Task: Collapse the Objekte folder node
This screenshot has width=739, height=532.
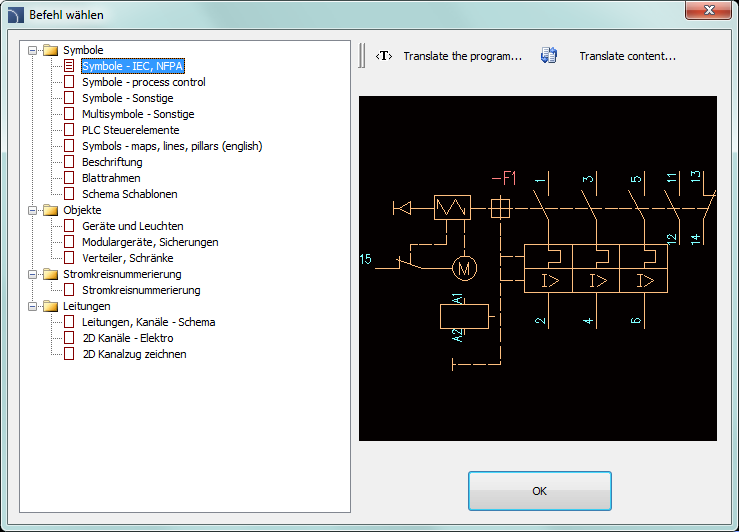Action: tap(33, 210)
